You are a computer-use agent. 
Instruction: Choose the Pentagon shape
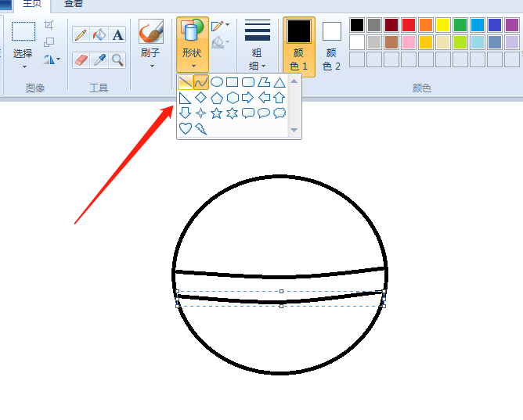coord(217,98)
